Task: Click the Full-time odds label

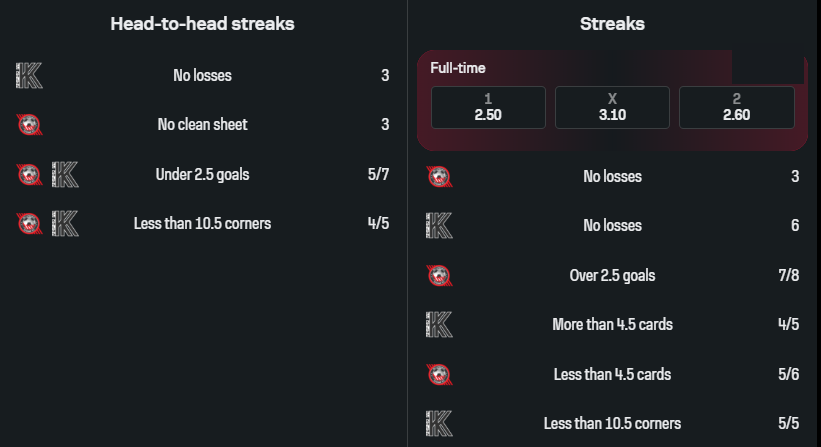Action: coord(458,68)
